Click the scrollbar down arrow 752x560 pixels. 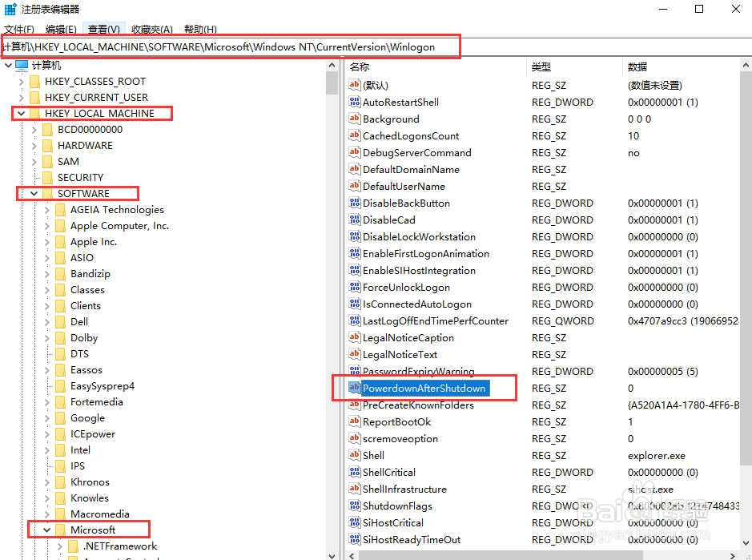(332, 554)
